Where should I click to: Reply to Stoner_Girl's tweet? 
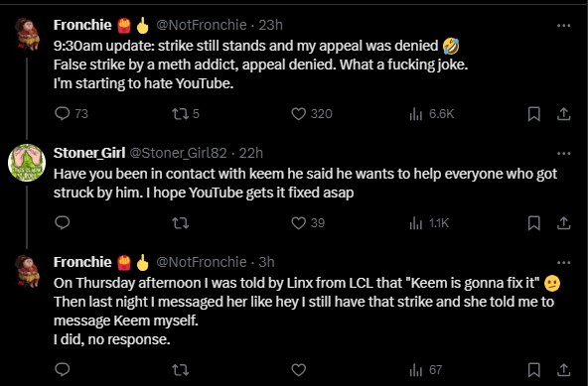pos(63,223)
